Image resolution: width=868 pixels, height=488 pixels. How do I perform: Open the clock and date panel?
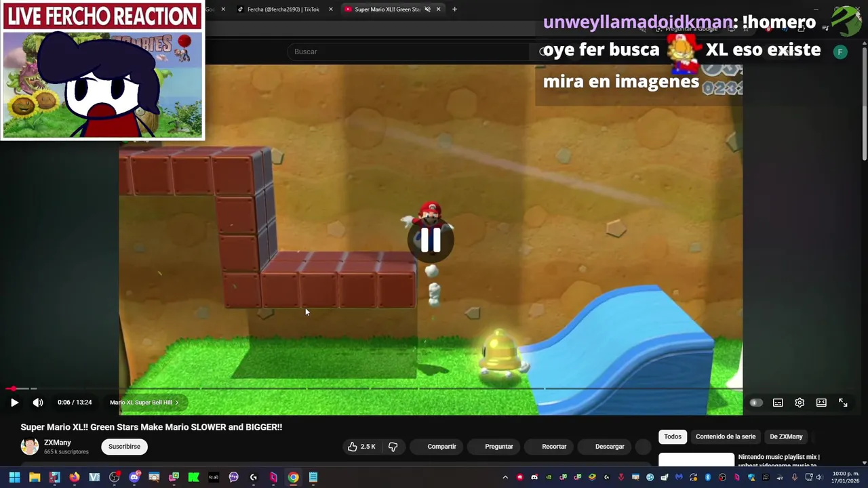point(845,477)
